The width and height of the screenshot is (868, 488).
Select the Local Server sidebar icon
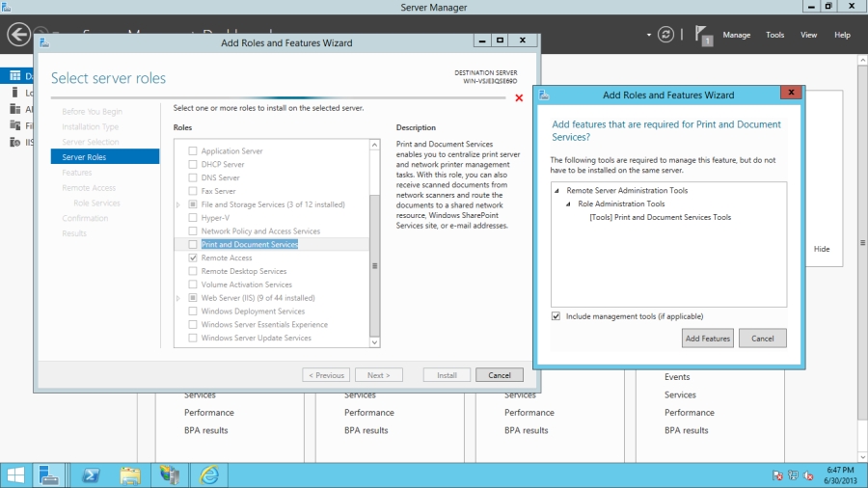point(14,93)
